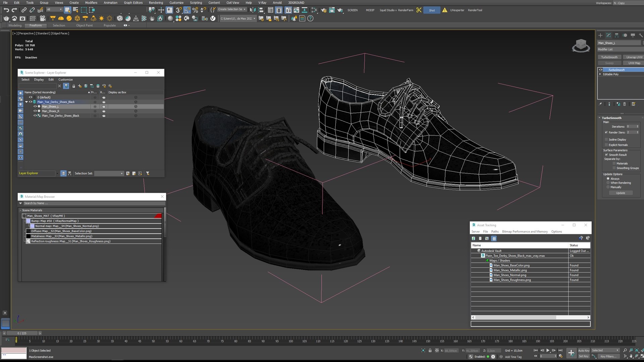
Task: Click the Unwrap UVW button
Action: 634,57
